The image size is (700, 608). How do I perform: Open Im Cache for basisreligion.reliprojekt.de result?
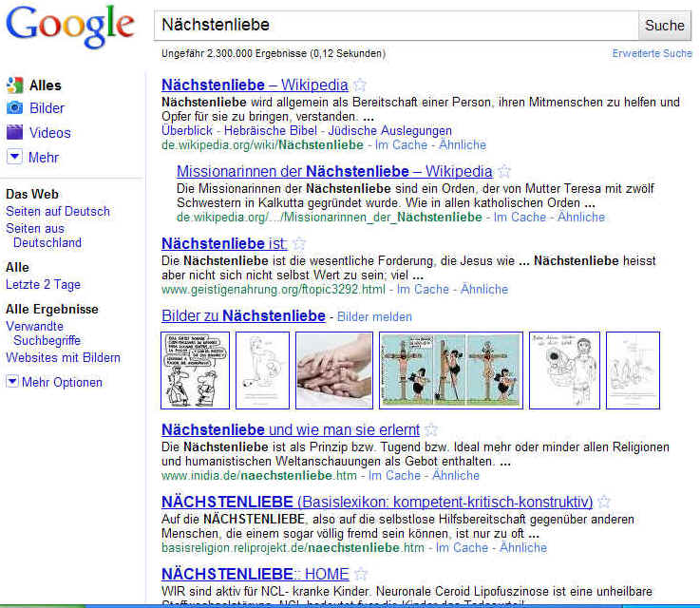click(x=462, y=547)
